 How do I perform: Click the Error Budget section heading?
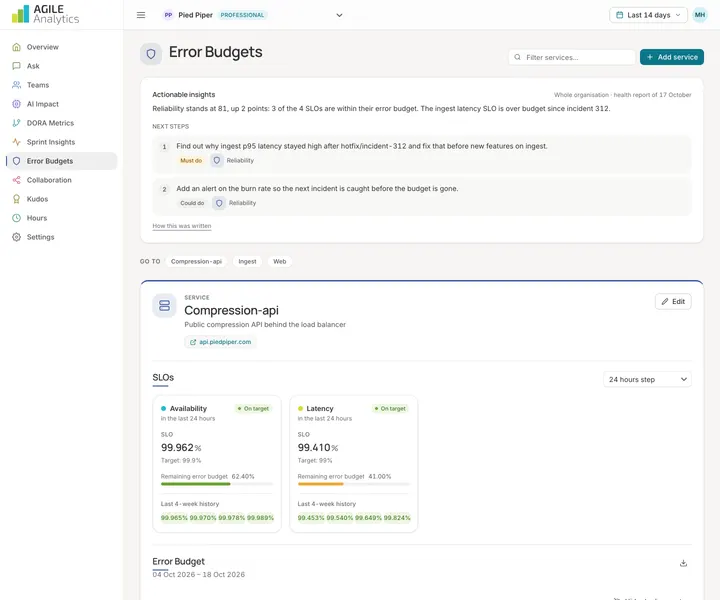179,561
